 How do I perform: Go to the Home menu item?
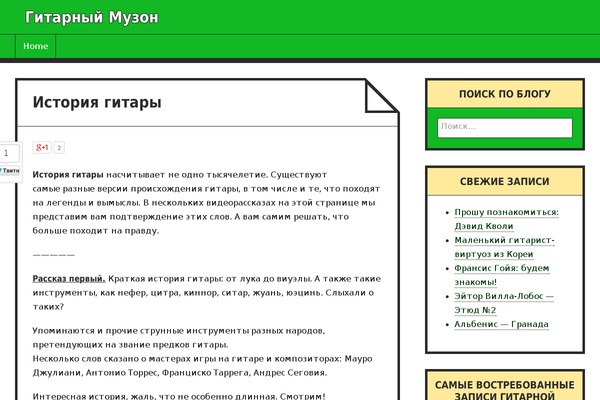click(x=36, y=46)
